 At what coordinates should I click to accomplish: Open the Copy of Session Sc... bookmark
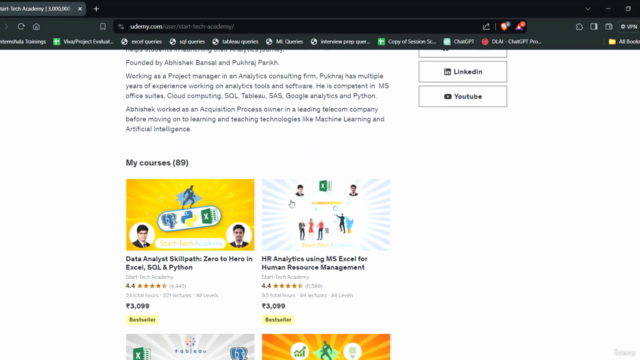[x=407, y=42]
